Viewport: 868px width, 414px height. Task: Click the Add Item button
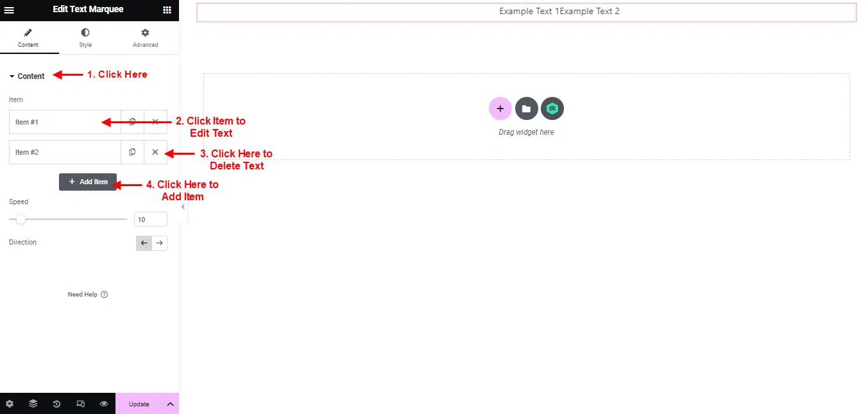coord(88,182)
